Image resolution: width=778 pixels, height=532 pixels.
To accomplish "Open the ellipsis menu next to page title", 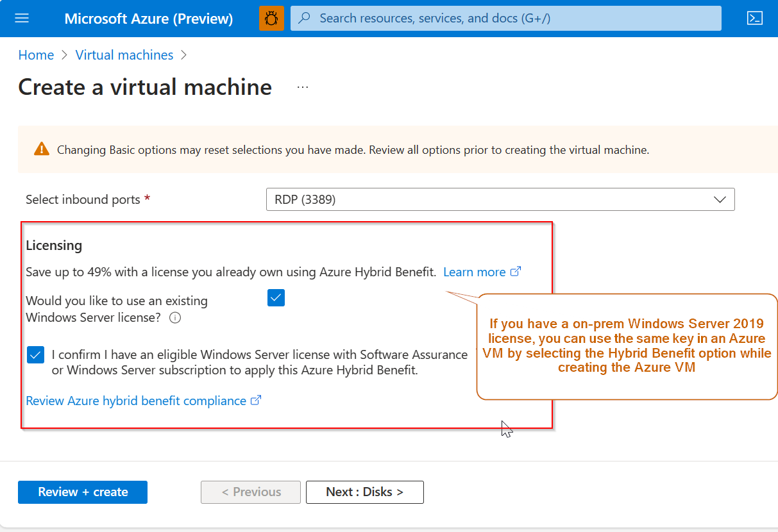I will (303, 87).
